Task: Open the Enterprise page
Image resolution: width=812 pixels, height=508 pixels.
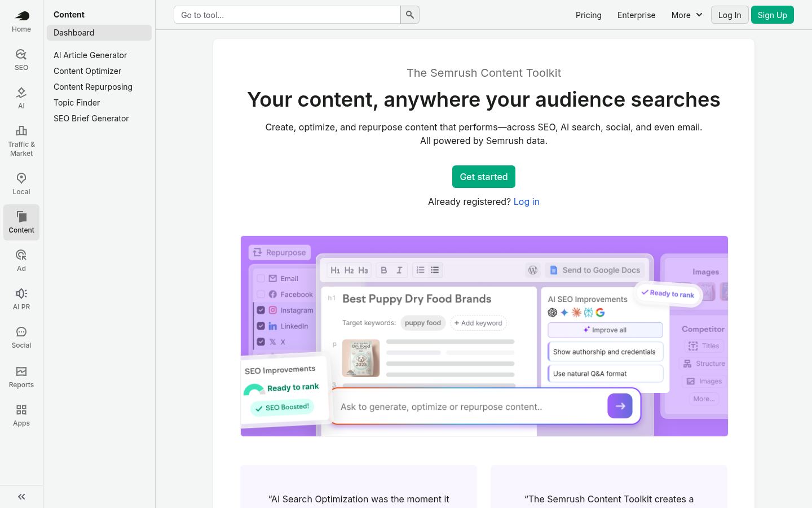Action: pos(636,15)
